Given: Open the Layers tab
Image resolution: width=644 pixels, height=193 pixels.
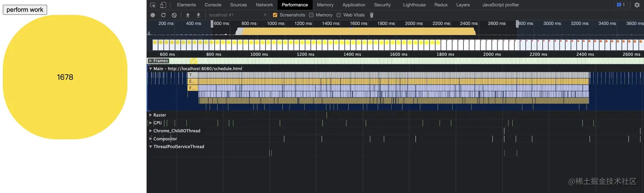Looking at the screenshot, I should pyautogui.click(x=463, y=5).
